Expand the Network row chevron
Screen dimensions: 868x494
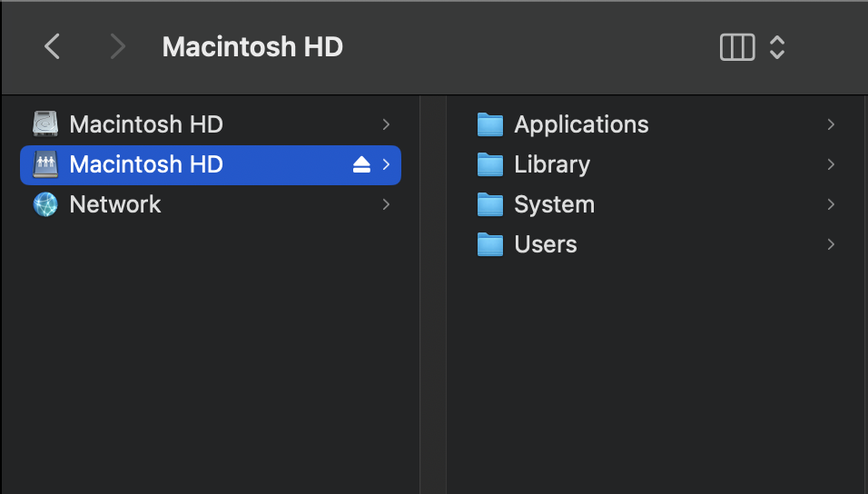tap(386, 204)
